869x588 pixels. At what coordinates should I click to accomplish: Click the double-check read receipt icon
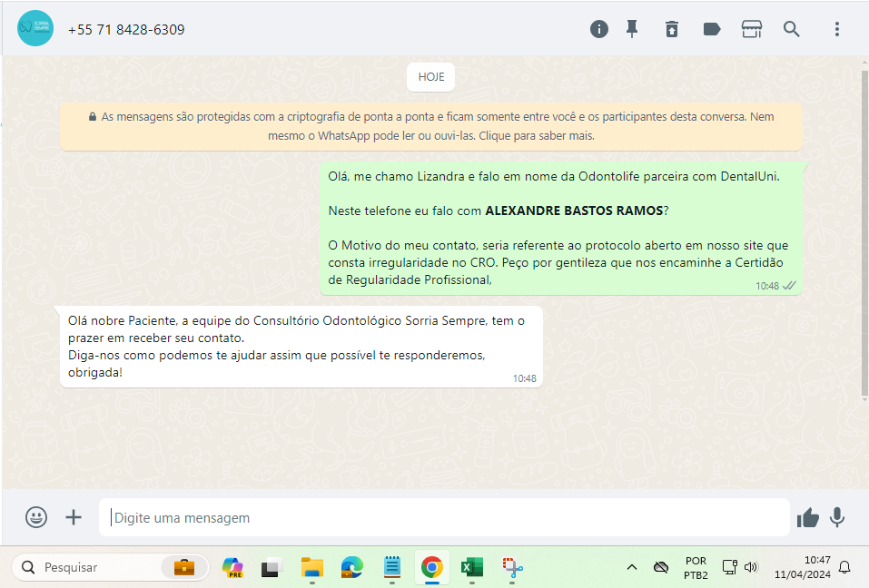tap(789, 286)
